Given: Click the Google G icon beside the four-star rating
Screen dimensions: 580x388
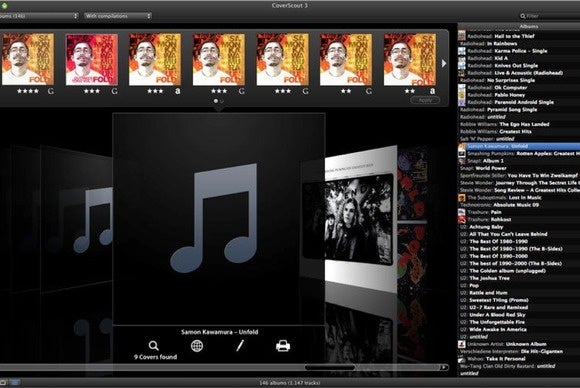Looking at the screenshot, I should pyautogui.click(x=51, y=91).
